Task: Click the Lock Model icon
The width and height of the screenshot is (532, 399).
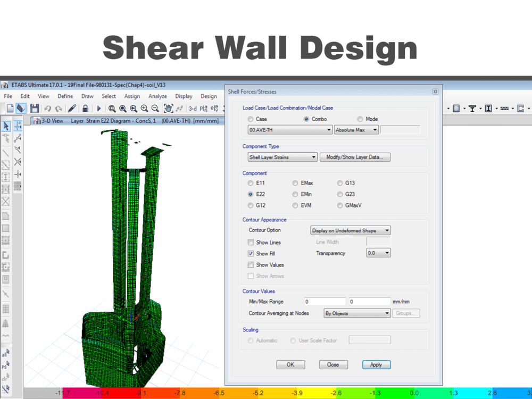Action: point(85,108)
